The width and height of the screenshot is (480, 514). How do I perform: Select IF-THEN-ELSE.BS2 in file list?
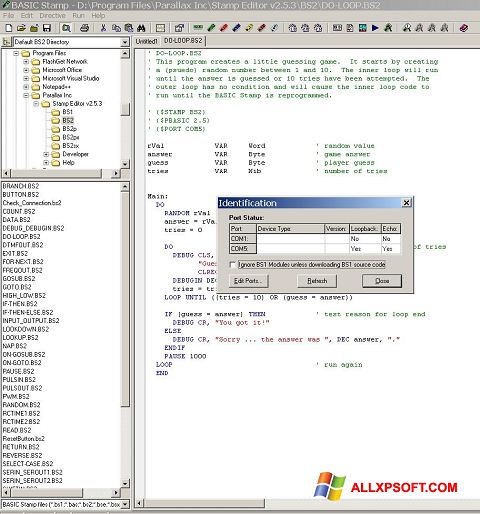click(28, 312)
